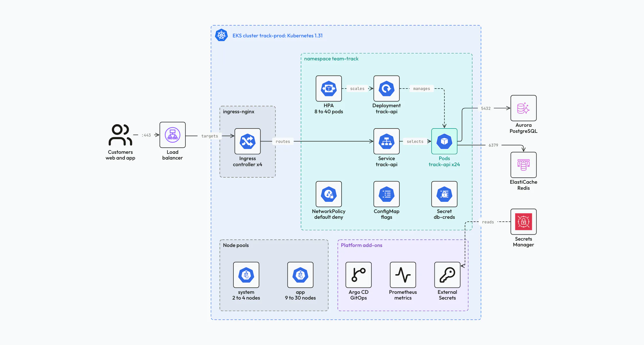
Task: Select the Argo CD GitOps icon
Action: point(359,275)
